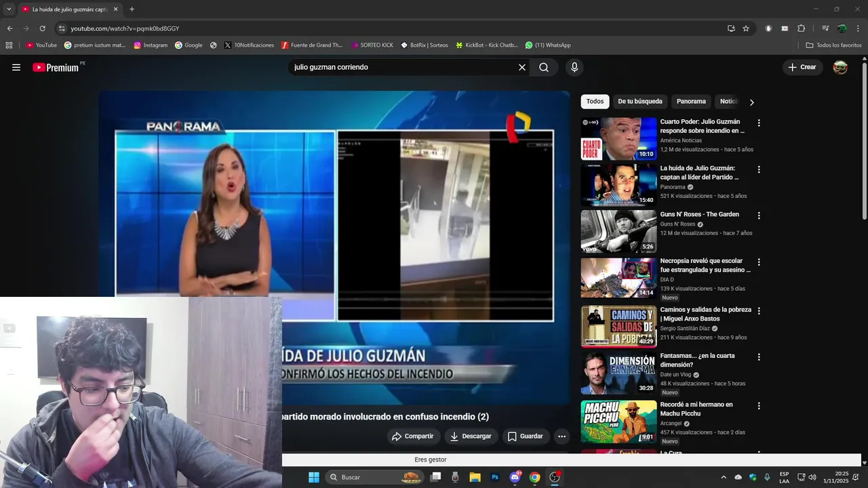This screenshot has width=868, height=488.
Task: Open options menu for Cuarto Poder video
Action: 759,123
